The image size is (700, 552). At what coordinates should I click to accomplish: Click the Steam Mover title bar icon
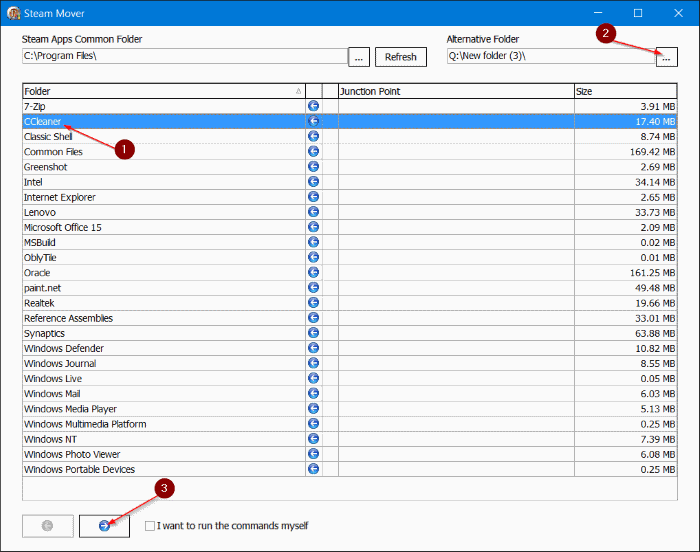(14, 13)
